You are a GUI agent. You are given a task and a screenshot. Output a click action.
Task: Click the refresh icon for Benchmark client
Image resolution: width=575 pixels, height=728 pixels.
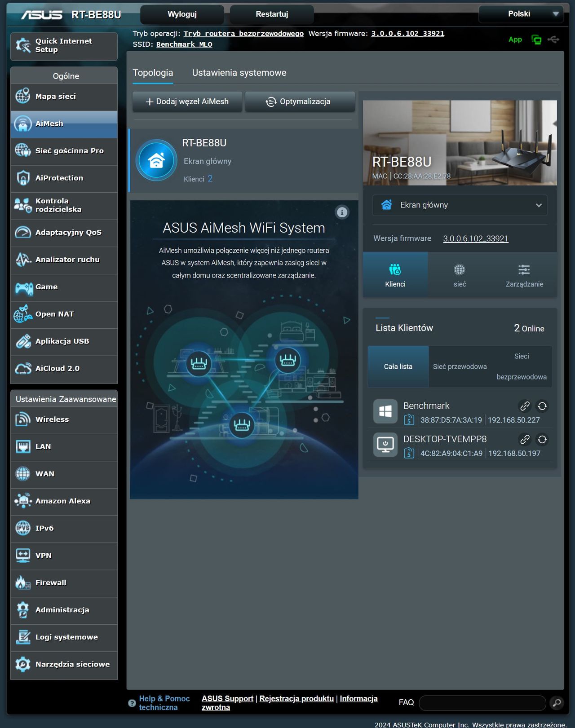click(542, 406)
